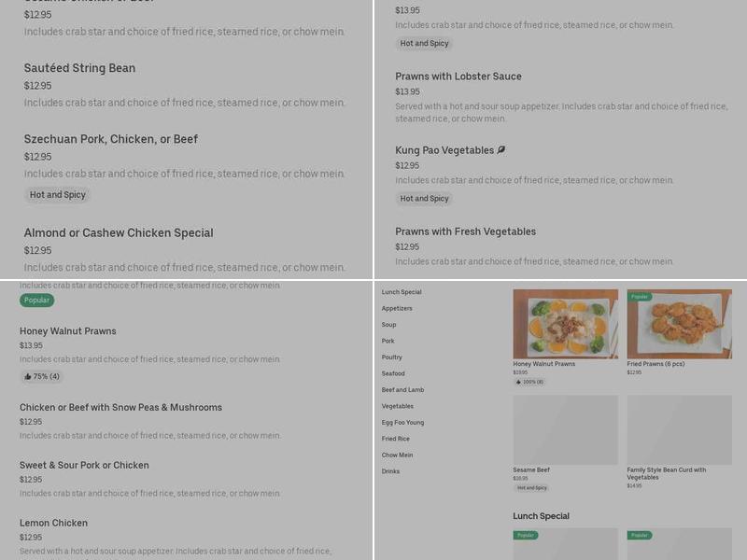Viewport: 747px width, 560px height.
Task: Open the Beef and Lamb category
Action: [402, 390]
